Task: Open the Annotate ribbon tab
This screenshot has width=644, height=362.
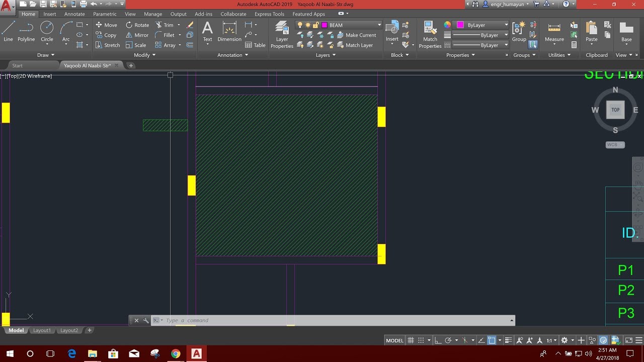Action: (74, 14)
